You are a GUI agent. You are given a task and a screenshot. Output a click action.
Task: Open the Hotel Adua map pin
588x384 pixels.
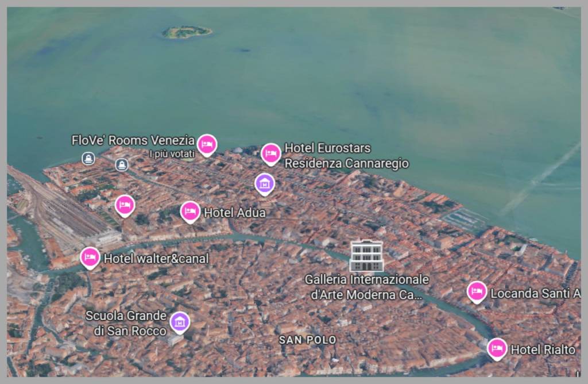coord(189,210)
